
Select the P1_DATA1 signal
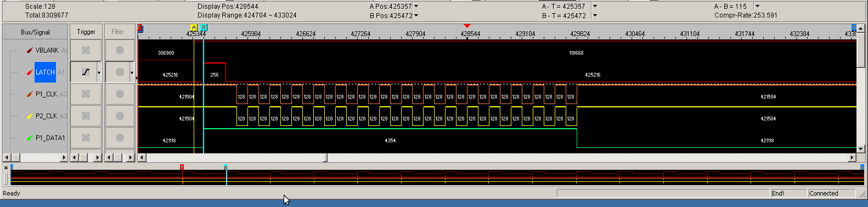[x=50, y=137]
